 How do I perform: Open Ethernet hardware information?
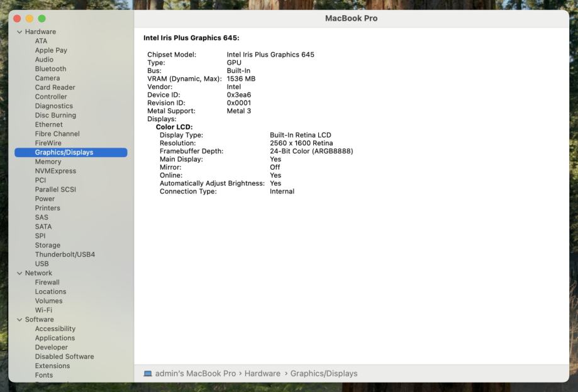point(48,124)
